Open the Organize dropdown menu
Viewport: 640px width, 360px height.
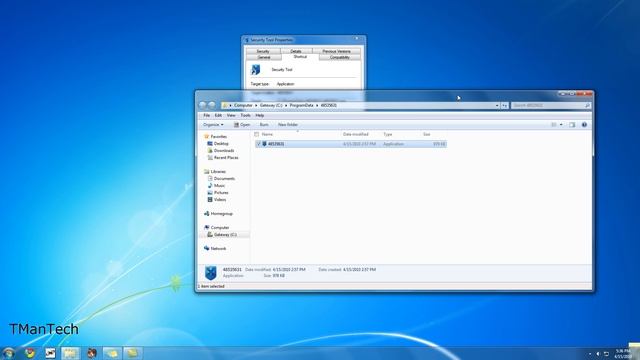tap(213, 124)
